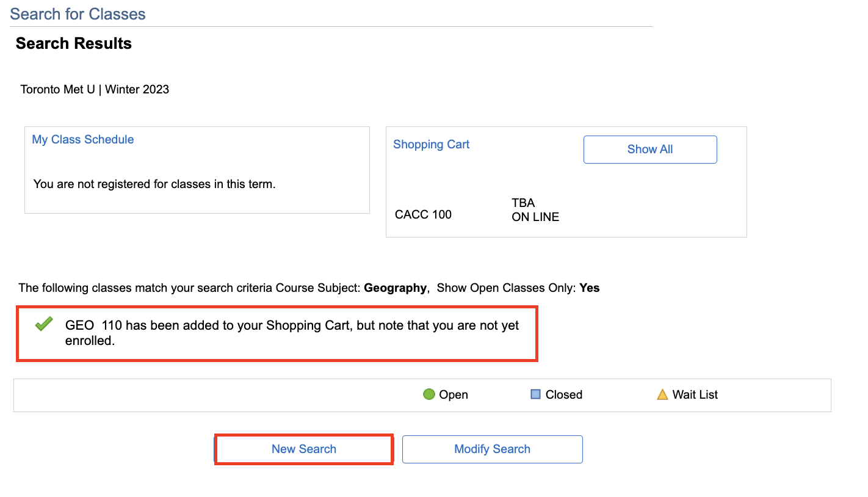Click the green checkmark confirmation icon
This screenshot has height=497, width=868.
point(44,325)
